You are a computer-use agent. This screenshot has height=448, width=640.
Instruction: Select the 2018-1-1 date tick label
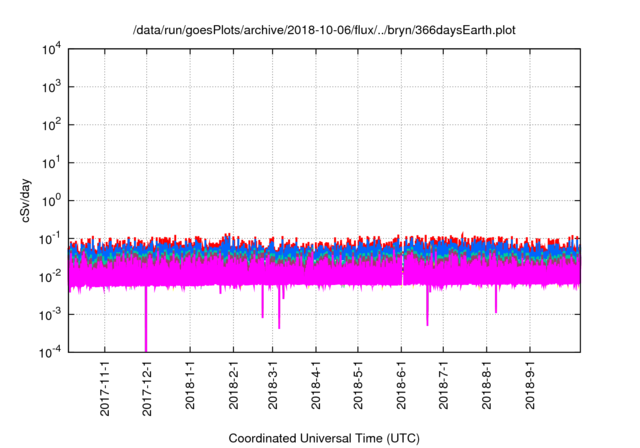[x=191, y=386]
